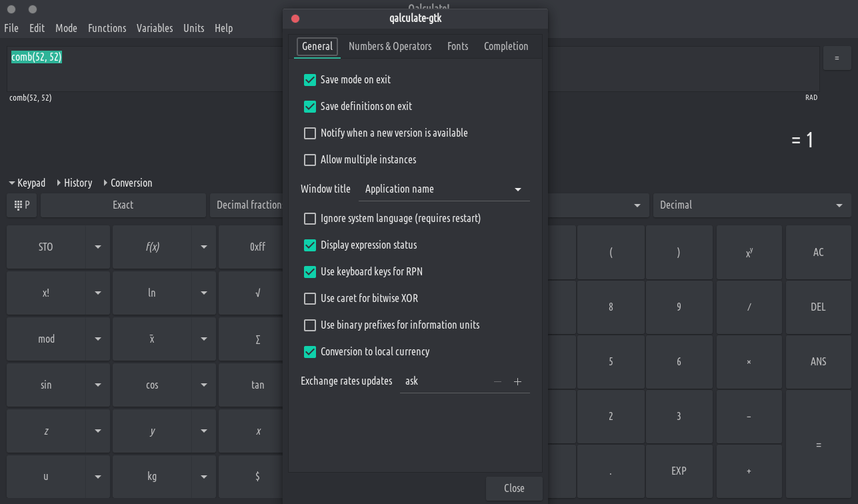Click the tan key
The image size is (858, 504).
point(257,385)
